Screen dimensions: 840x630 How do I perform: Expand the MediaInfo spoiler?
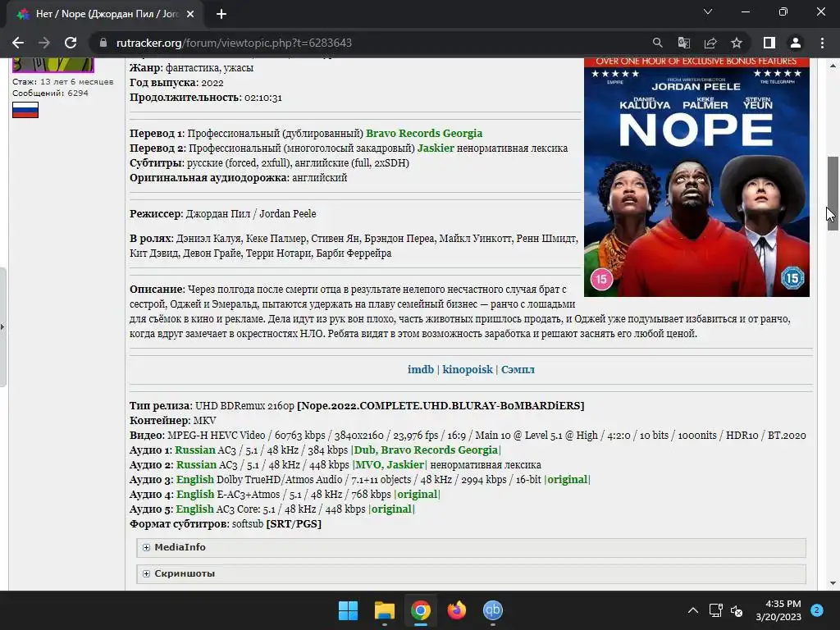471,547
